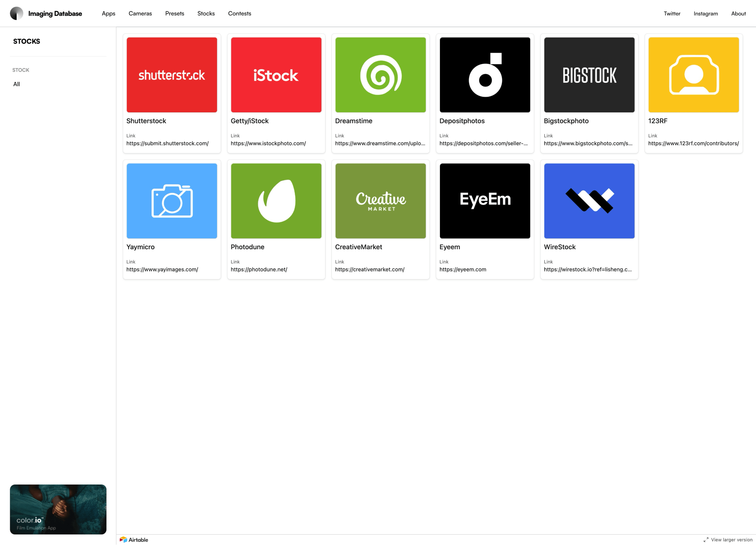Click the photodune.net link
The width and height of the screenshot is (756, 545).
coord(259,269)
